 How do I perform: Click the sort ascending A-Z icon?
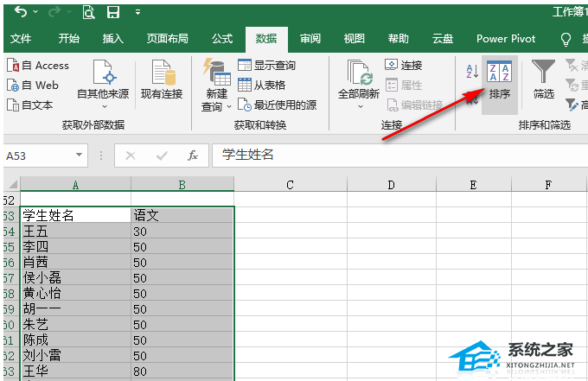pos(472,71)
